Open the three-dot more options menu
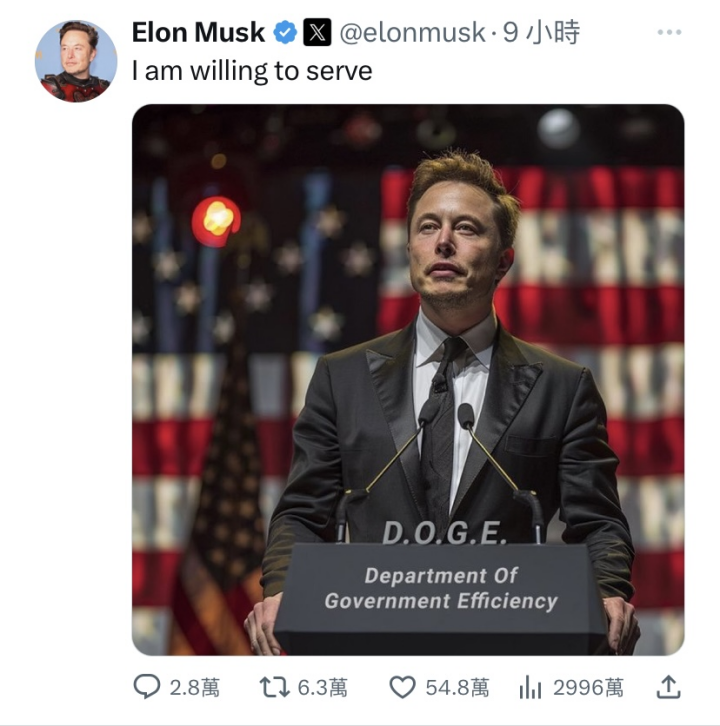Image resolution: width=720 pixels, height=726 pixels. pos(669,32)
